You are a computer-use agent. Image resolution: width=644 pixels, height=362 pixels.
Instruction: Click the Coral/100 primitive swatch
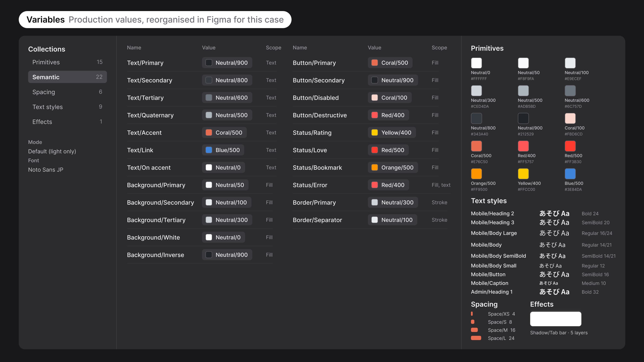(x=570, y=118)
